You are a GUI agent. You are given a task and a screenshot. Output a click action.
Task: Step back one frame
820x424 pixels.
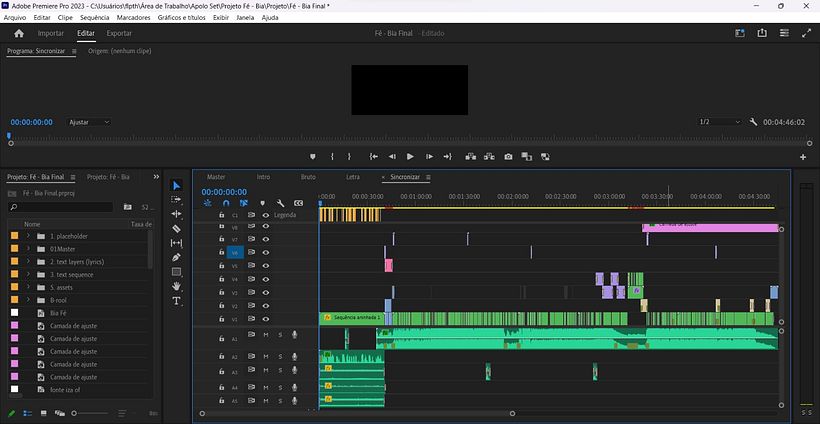point(392,156)
